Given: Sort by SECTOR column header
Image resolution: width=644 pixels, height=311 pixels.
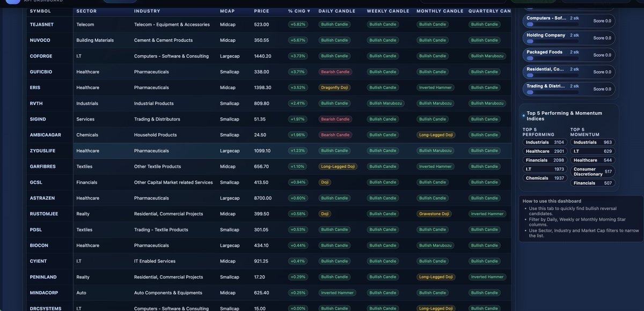Looking at the screenshot, I should [86, 11].
